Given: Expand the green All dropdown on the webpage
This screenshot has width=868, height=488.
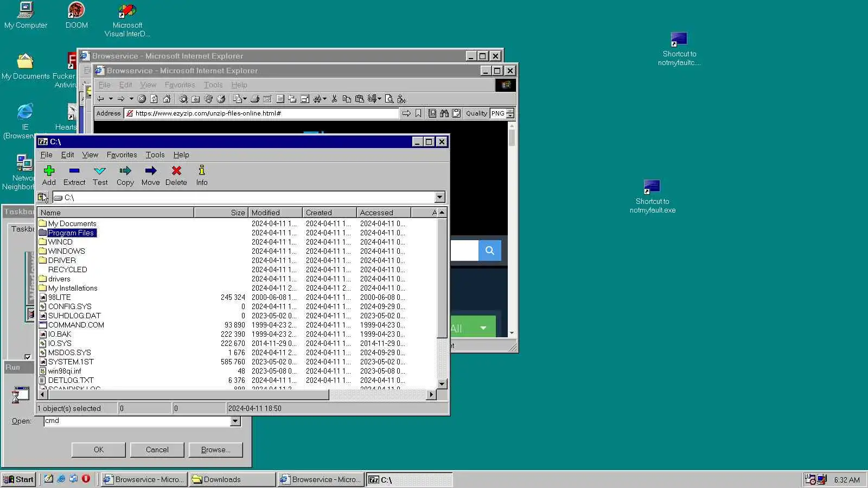Looking at the screenshot, I should point(483,328).
